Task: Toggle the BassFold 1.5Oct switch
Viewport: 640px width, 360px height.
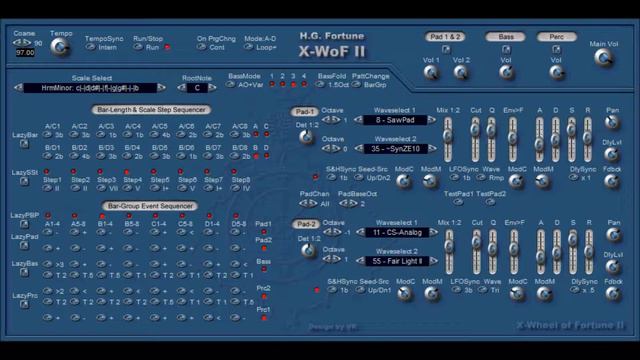Action: 320,84
